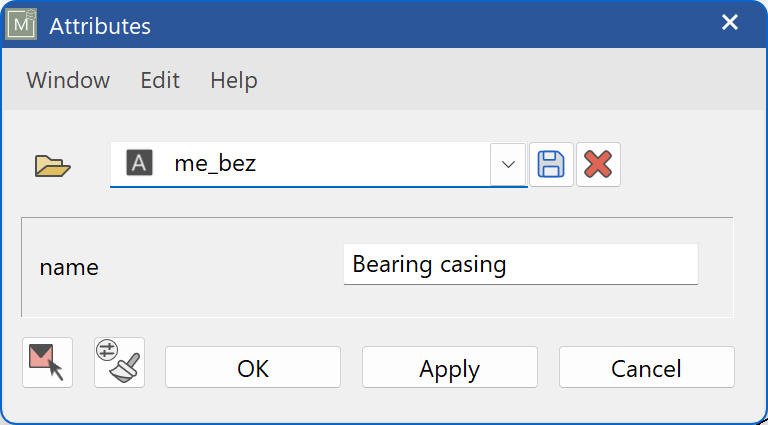Viewport: 768px width, 425px height.
Task: Open the Window menu
Action: click(x=68, y=80)
